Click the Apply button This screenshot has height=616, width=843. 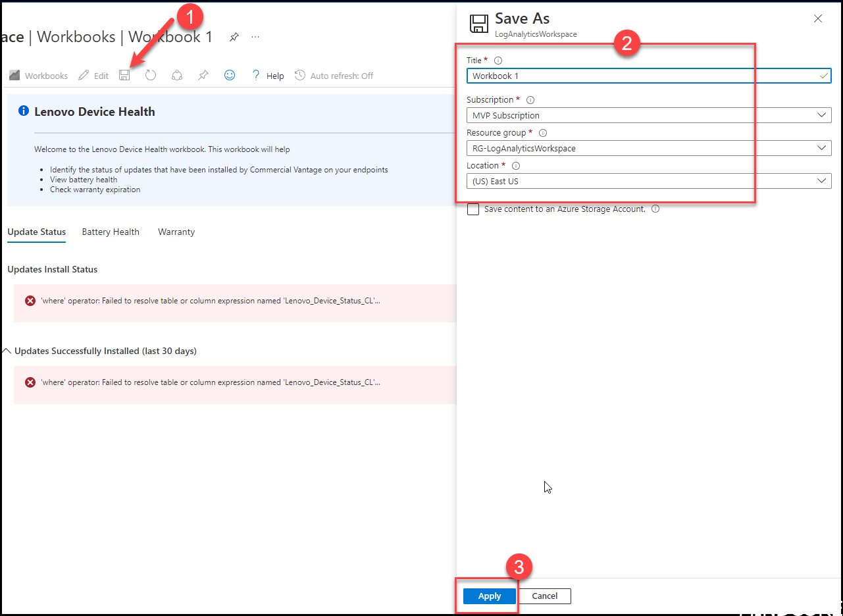[x=489, y=596]
